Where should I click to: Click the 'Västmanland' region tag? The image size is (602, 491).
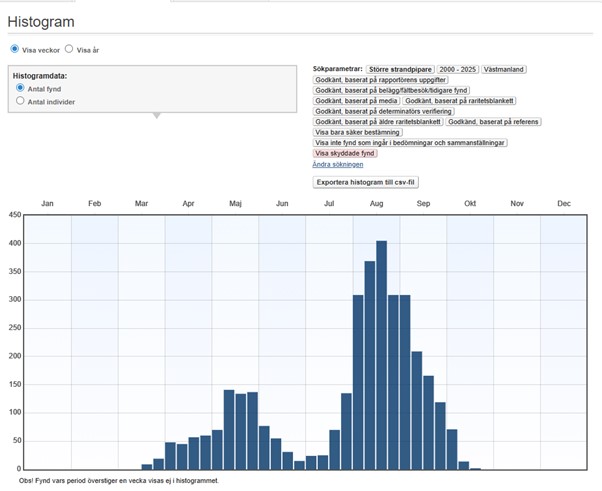[x=504, y=69]
